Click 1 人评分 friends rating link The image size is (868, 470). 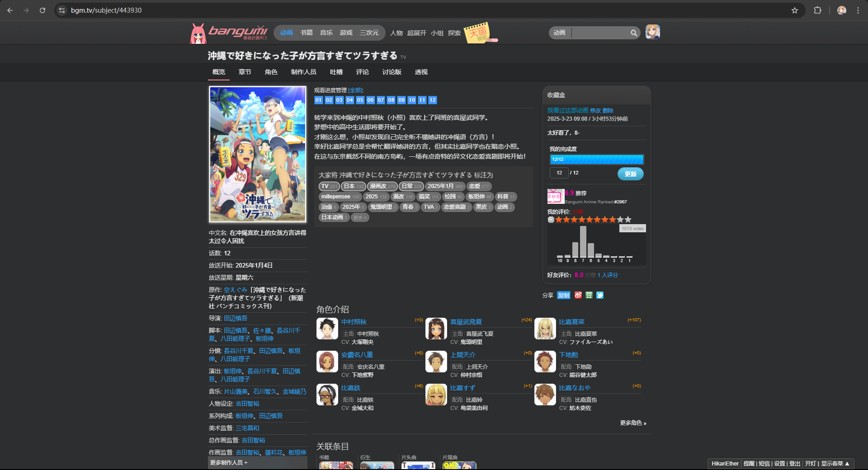pyautogui.click(x=608, y=275)
